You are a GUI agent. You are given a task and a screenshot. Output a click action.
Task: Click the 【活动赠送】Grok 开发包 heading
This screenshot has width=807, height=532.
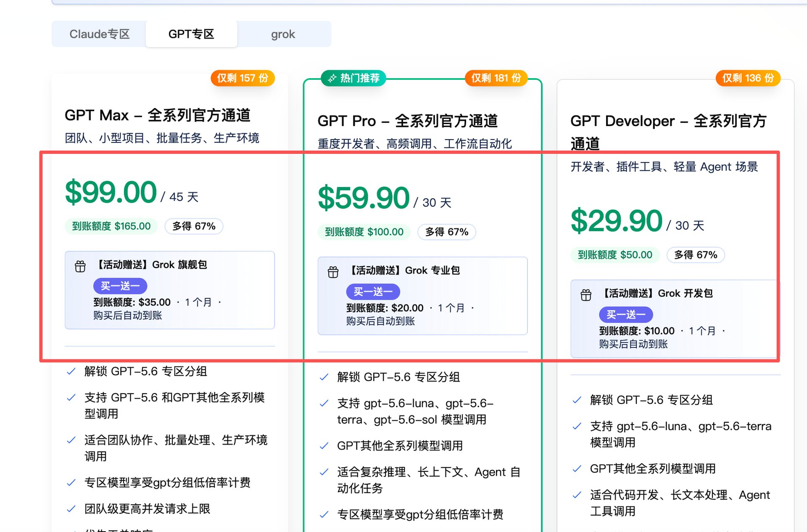tap(656, 293)
